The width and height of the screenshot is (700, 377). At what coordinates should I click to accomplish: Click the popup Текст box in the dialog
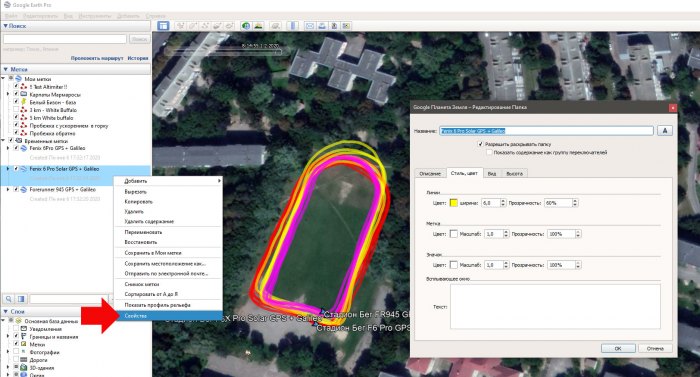click(x=555, y=307)
